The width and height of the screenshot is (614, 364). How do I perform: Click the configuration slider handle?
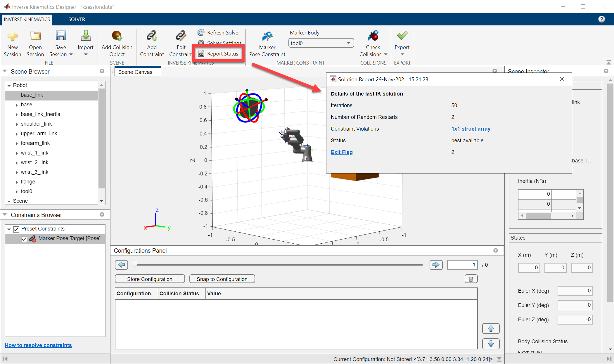click(x=135, y=265)
